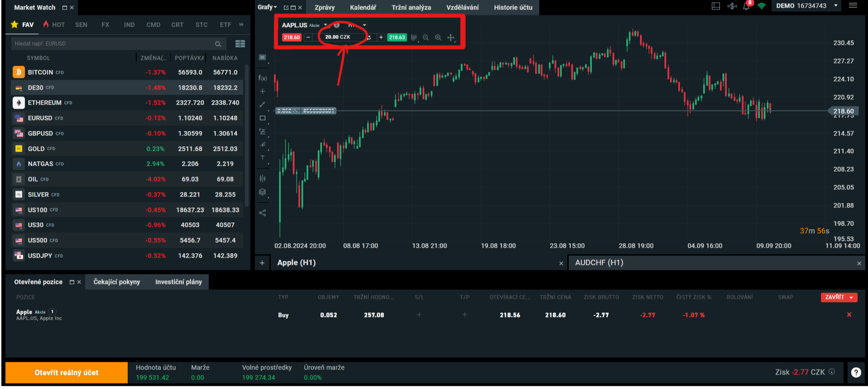
Task: Select the rectangle shape tool
Action: point(262,118)
